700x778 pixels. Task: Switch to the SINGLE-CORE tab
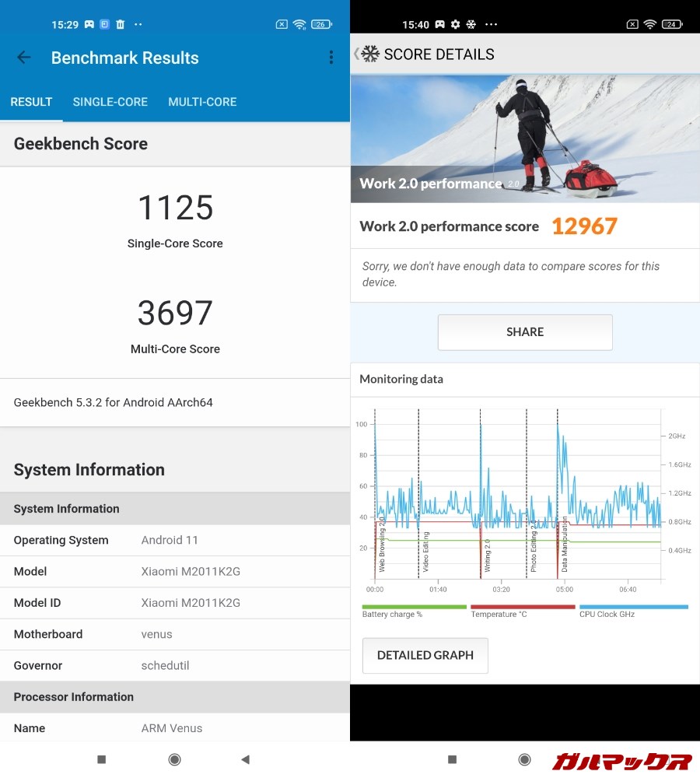[110, 102]
